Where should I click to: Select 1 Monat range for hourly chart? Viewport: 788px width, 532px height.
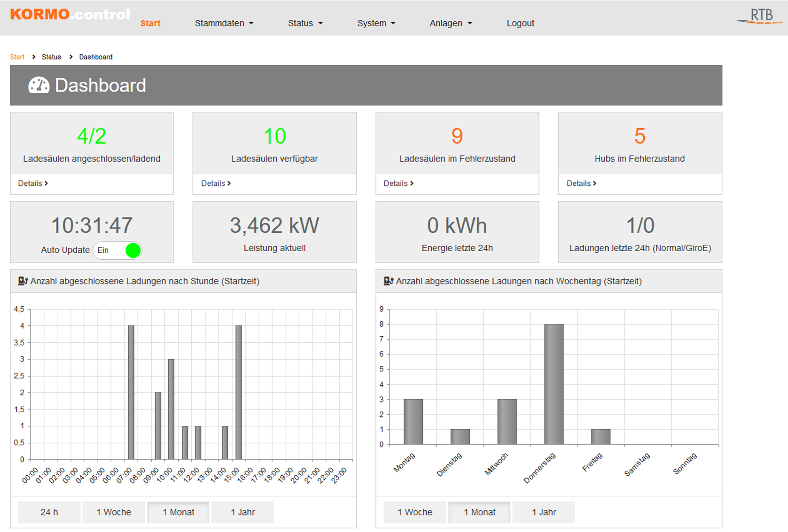(x=178, y=512)
